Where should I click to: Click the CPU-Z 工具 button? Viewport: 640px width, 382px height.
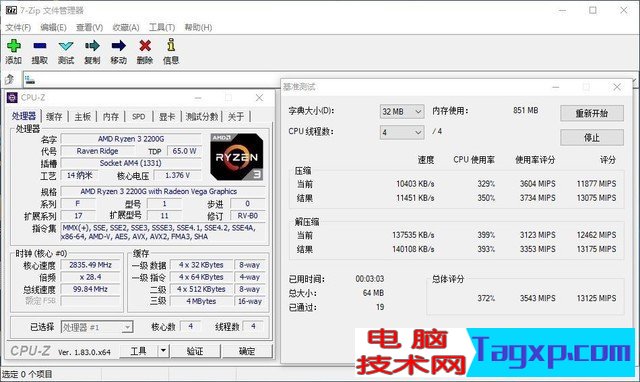point(138,351)
